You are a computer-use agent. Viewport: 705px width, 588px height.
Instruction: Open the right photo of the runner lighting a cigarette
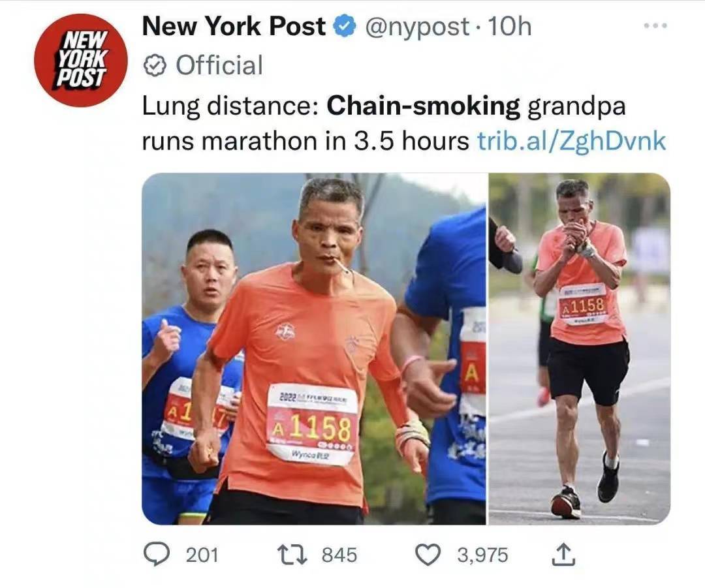[x=580, y=349]
